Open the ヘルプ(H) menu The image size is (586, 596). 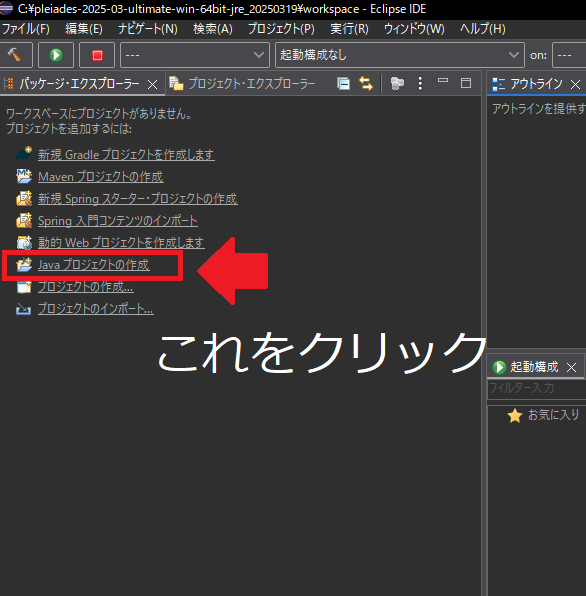tap(483, 29)
